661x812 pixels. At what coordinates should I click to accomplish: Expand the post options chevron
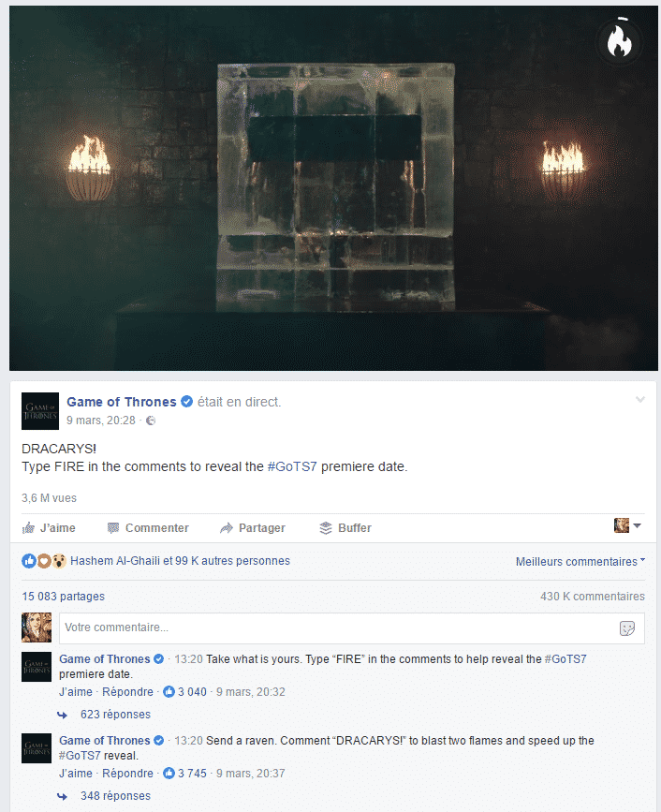[640, 399]
